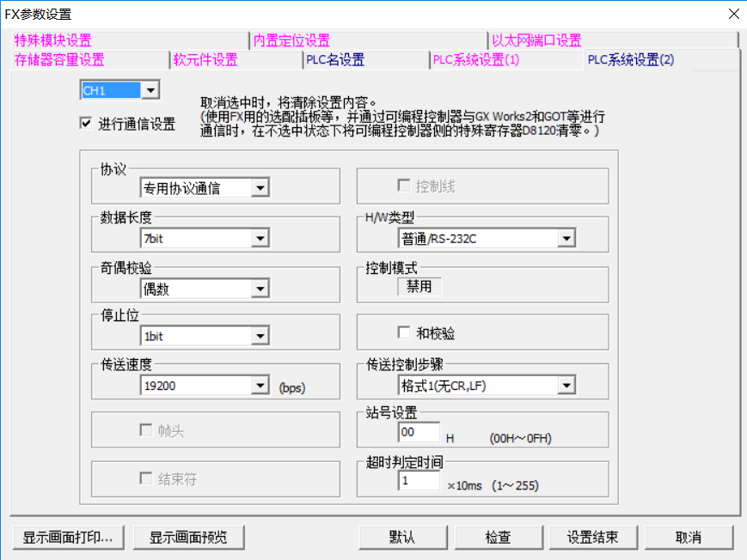Switch to the PLC系统设置(1) tab

[x=475, y=60]
